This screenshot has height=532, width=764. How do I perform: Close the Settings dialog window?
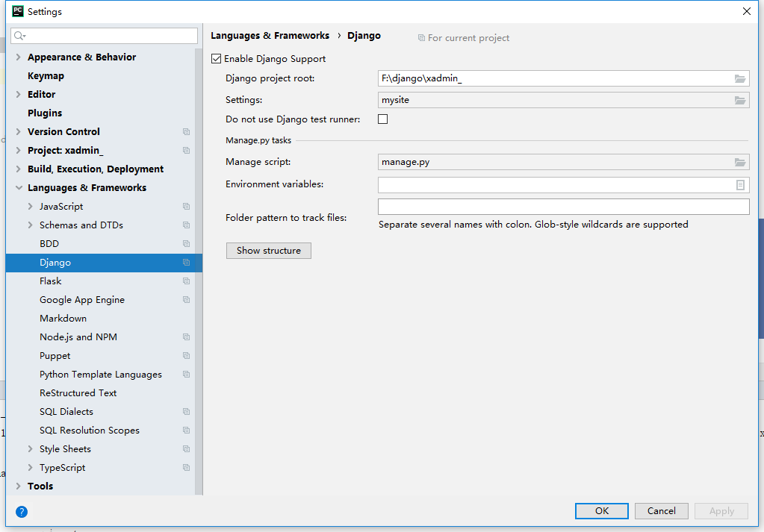747,11
